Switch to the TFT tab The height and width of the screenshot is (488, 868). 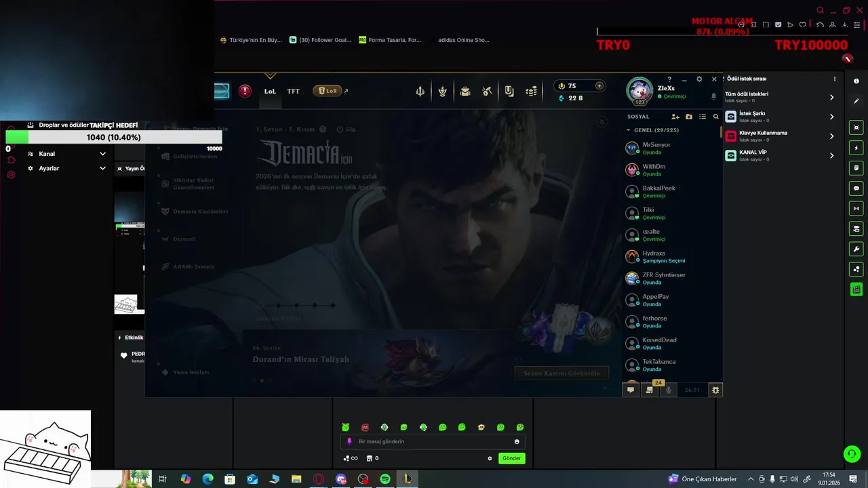[293, 91]
